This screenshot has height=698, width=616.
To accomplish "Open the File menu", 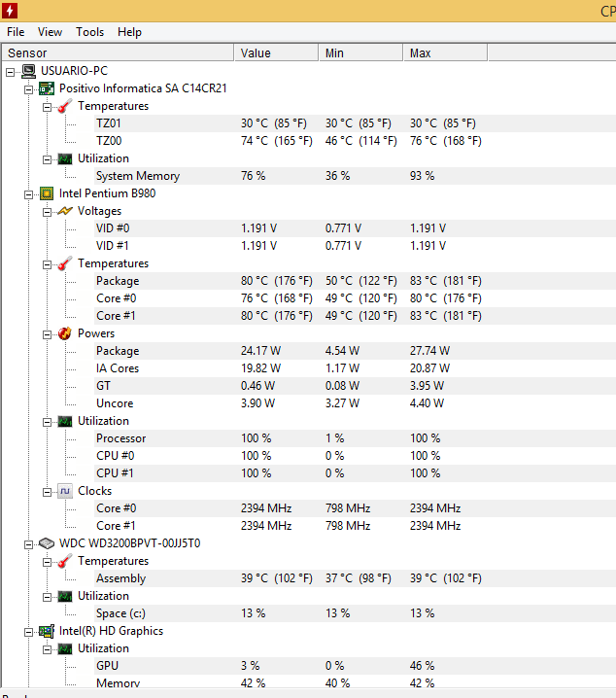I will pyautogui.click(x=16, y=32).
